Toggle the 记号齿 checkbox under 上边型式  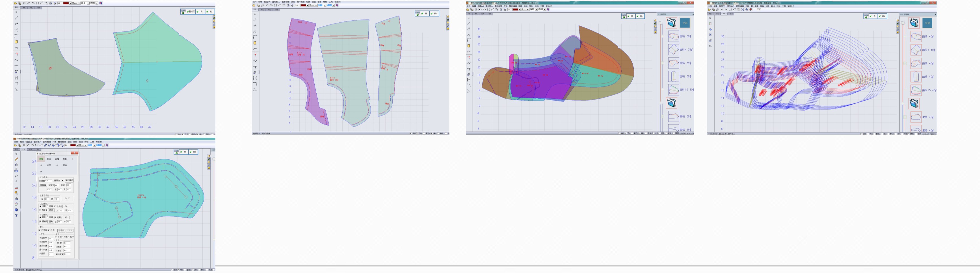point(55,207)
